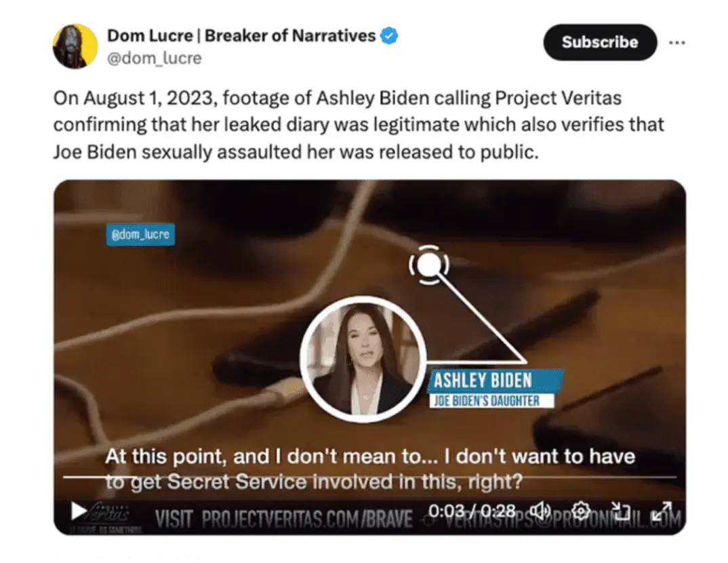Switch video to picture-in-picture mode
The image size is (728, 563).
620,511
